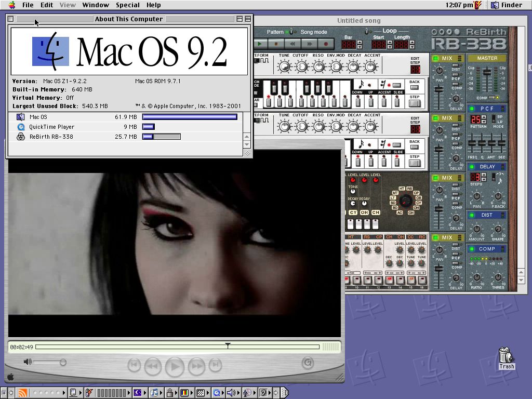The width and height of the screenshot is (532, 399).
Task: Click the QuickTime speaker volume icon
Action: pos(28,362)
